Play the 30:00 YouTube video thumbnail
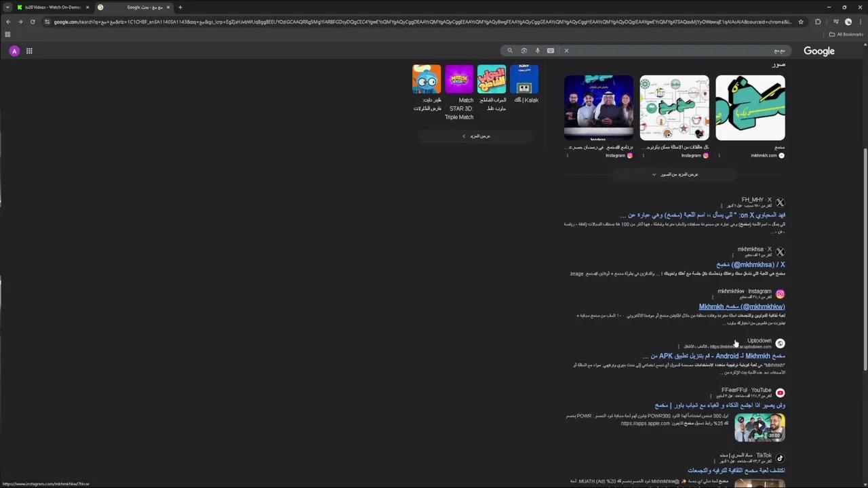Viewport: 868px width, 488px height. click(x=759, y=427)
